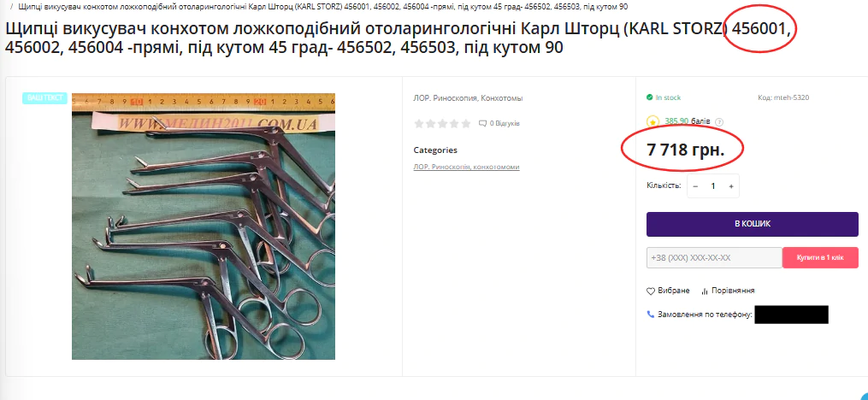This screenshot has height=400, width=868.
Task: Click the phone number input field
Action: pos(714,258)
